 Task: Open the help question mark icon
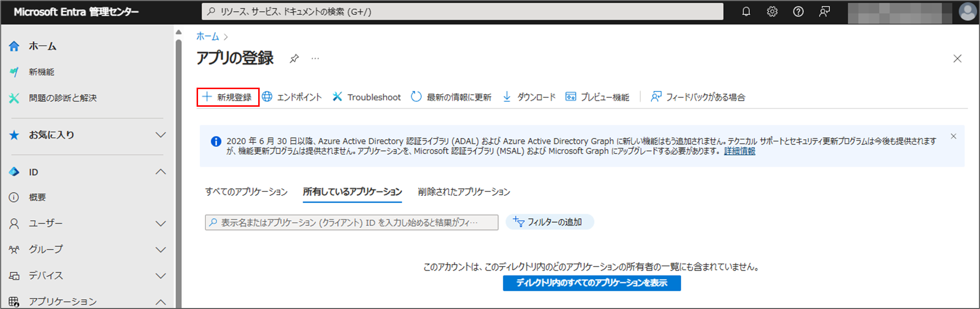coord(798,11)
